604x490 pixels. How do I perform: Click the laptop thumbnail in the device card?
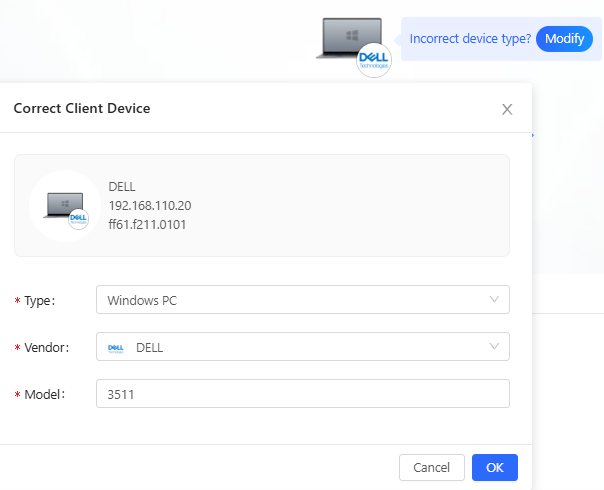[62, 204]
